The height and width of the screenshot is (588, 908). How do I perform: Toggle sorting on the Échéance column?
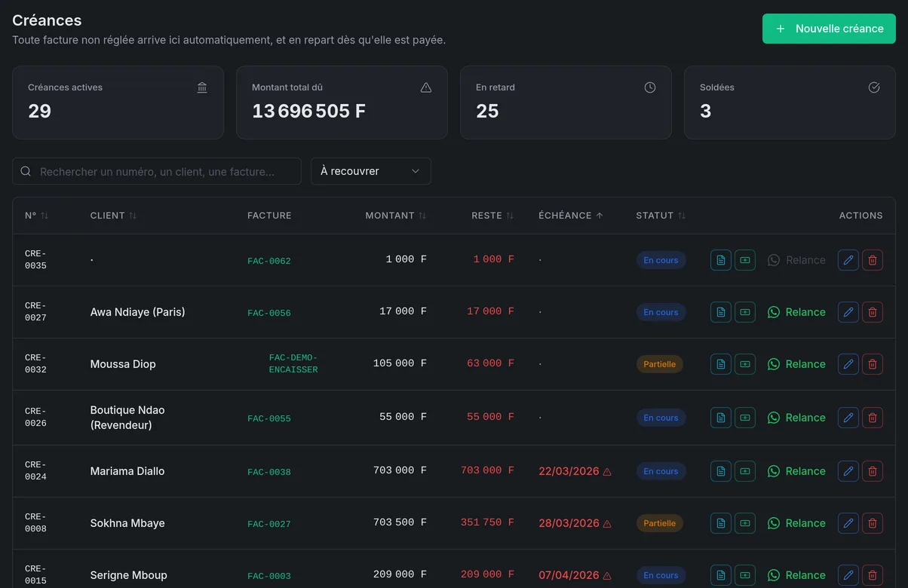[x=571, y=216]
